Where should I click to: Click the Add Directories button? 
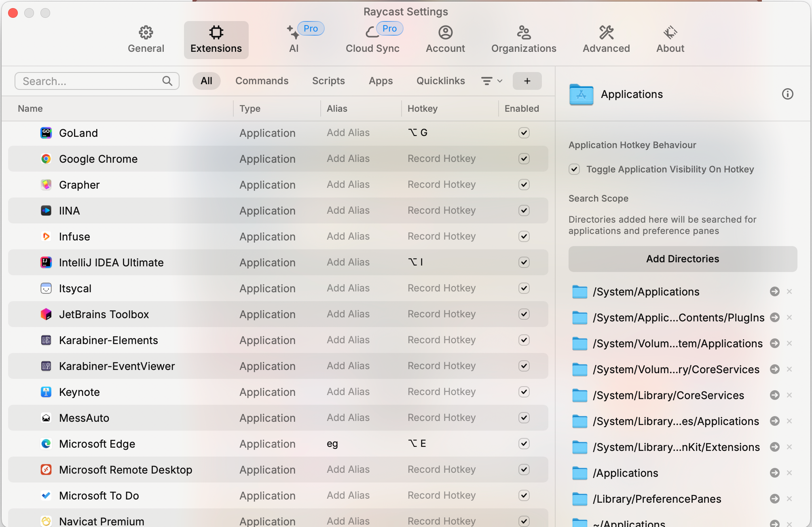[x=683, y=259]
